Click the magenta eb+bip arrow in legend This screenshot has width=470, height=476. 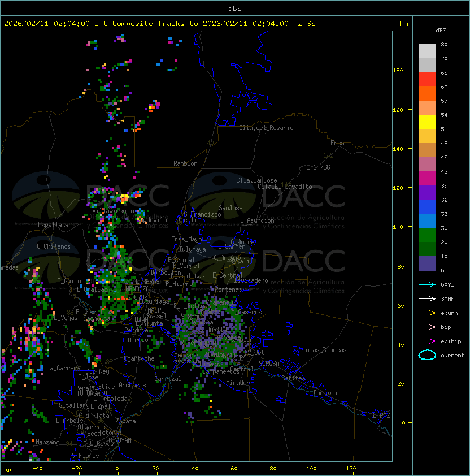coord(427,341)
